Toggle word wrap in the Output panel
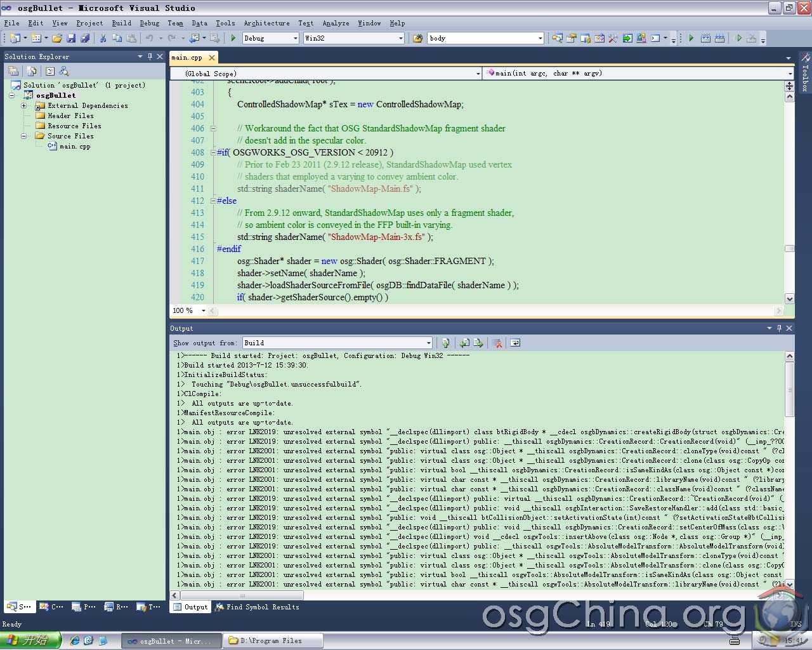The height and width of the screenshot is (650, 812). click(x=515, y=343)
